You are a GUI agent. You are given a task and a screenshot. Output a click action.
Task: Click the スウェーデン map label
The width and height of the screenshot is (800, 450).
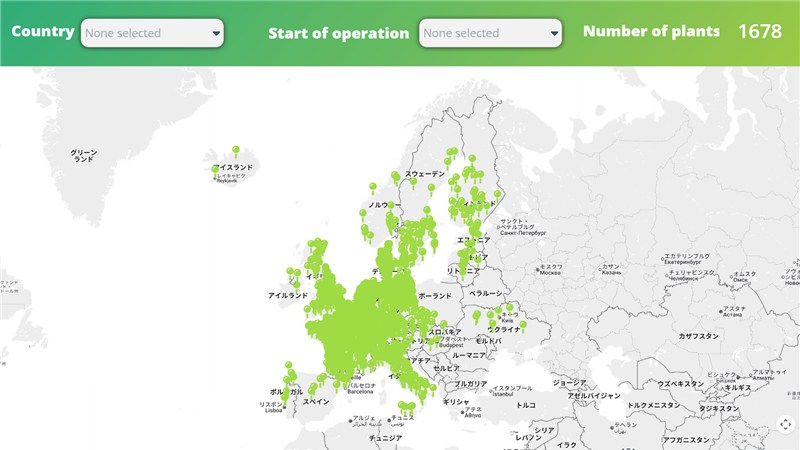[425, 174]
